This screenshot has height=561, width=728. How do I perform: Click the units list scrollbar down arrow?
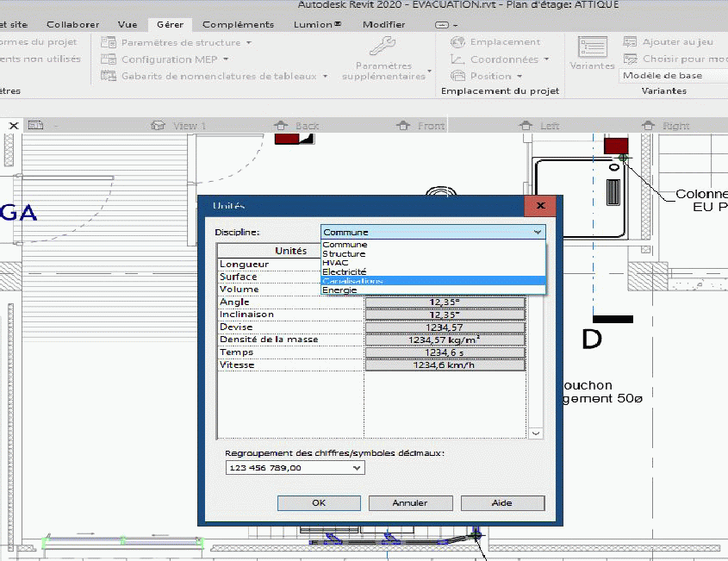[536, 433]
